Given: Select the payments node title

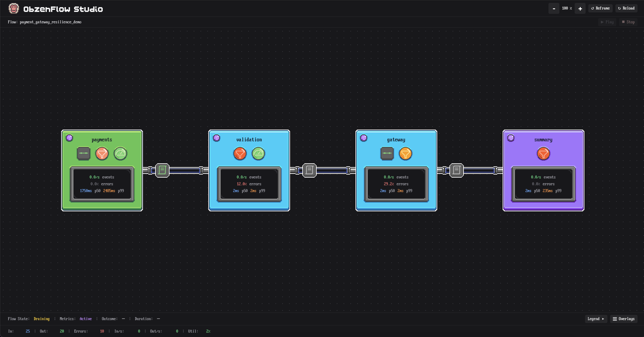Looking at the screenshot, I should [102, 140].
